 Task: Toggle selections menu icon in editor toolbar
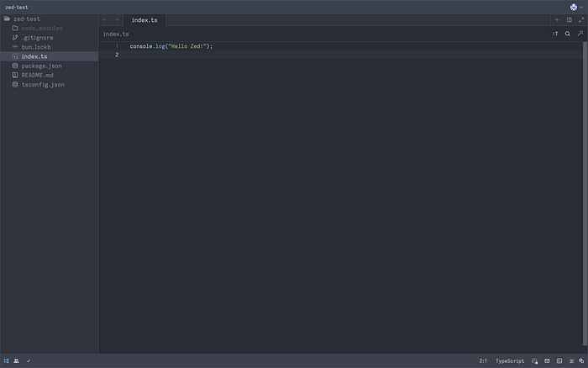[555, 34]
